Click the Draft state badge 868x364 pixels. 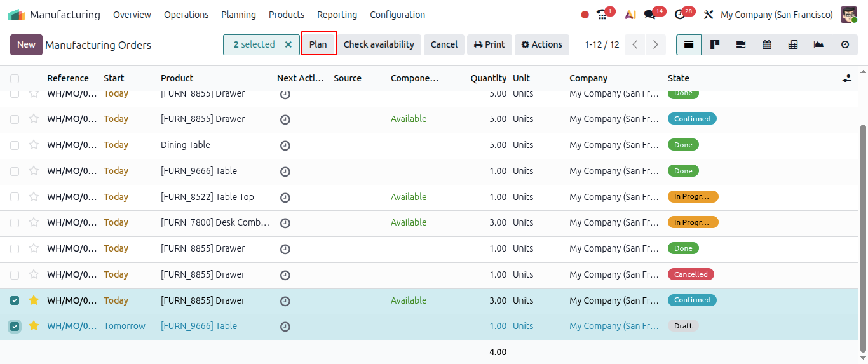(683, 326)
